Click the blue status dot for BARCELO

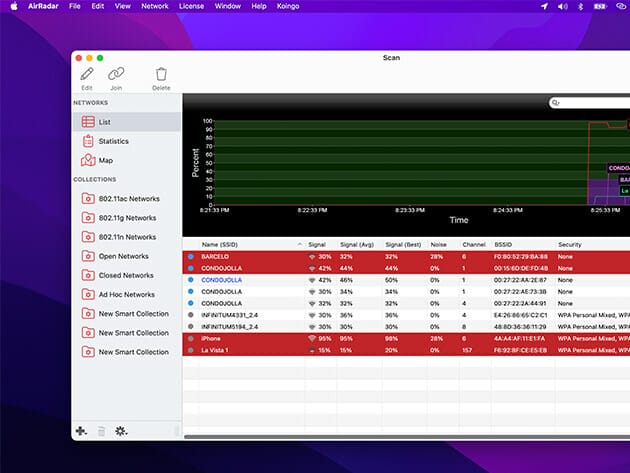[191, 257]
